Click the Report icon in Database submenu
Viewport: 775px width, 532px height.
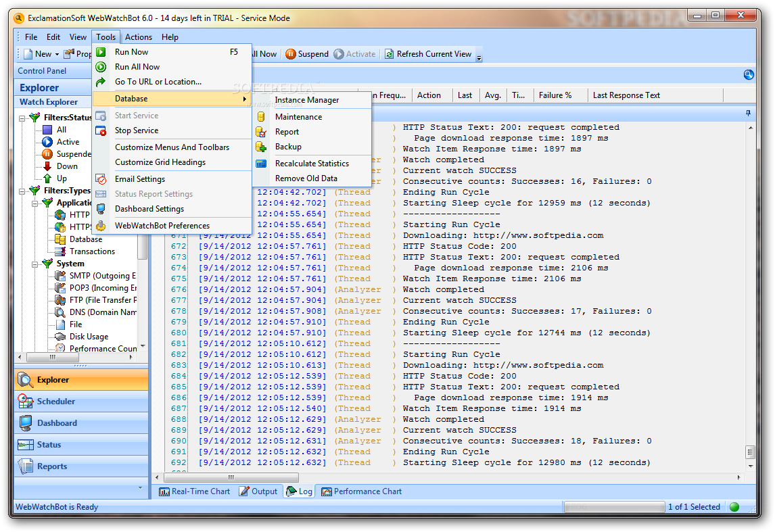(261, 132)
